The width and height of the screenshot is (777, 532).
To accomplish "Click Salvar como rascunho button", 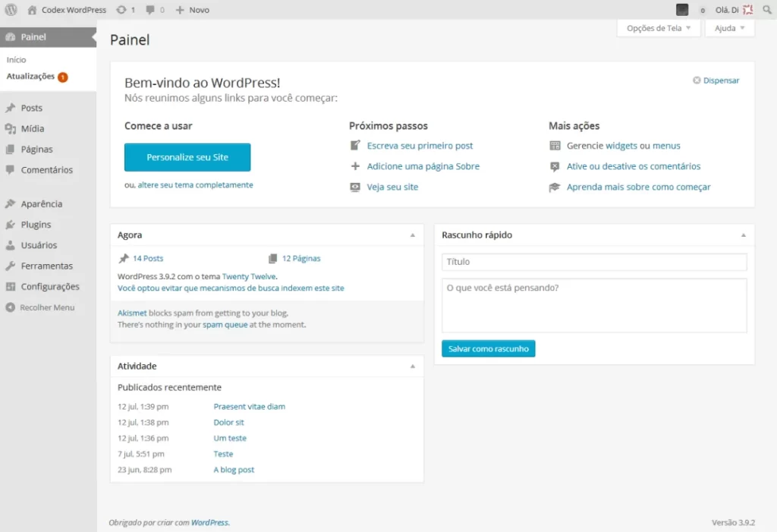I will click(x=488, y=348).
